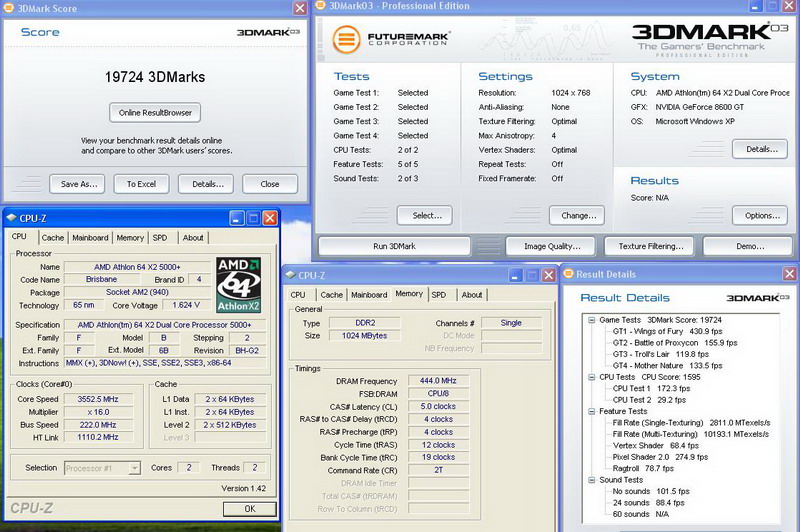
Task: Collapse the Game Tests tree node
Action: 591,320
